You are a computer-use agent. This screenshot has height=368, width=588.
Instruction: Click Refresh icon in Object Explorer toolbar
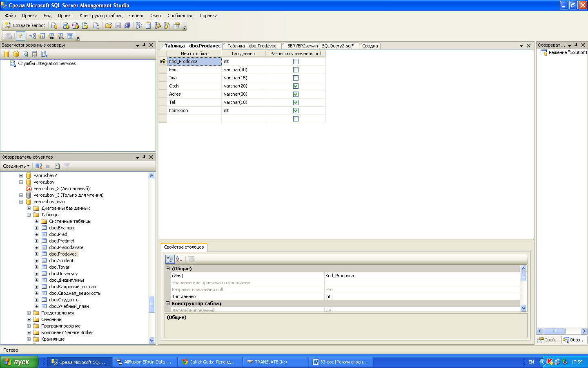(57, 166)
